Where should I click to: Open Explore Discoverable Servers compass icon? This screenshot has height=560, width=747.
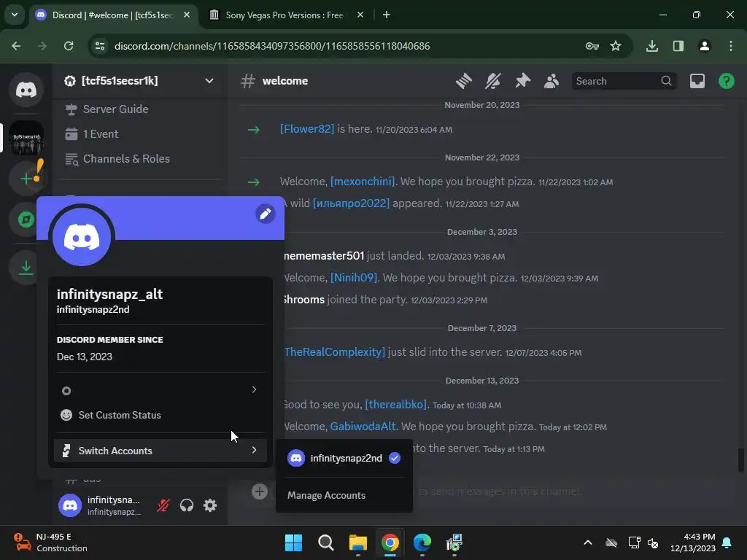coord(26,219)
